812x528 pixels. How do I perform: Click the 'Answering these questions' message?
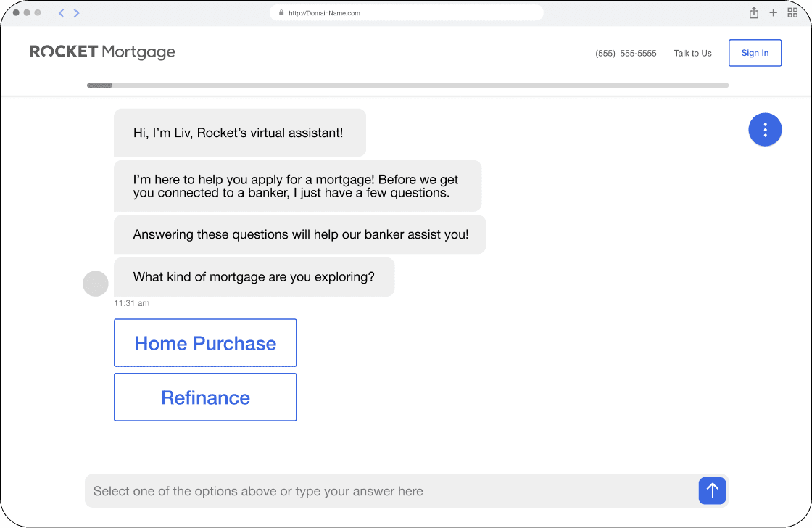(300, 234)
